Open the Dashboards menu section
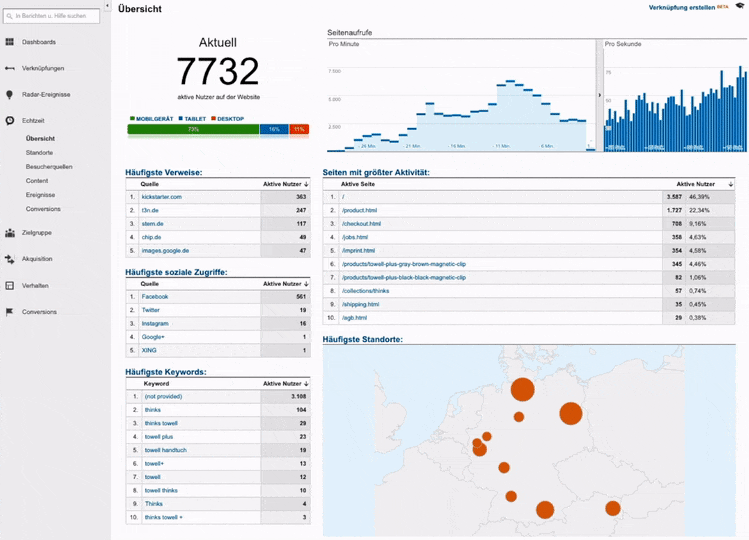The image size is (749, 540). (39, 42)
